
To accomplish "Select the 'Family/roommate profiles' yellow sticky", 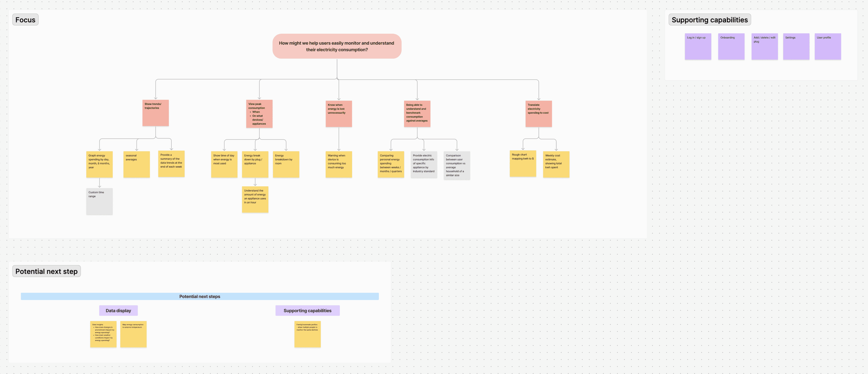I will pyautogui.click(x=307, y=334).
